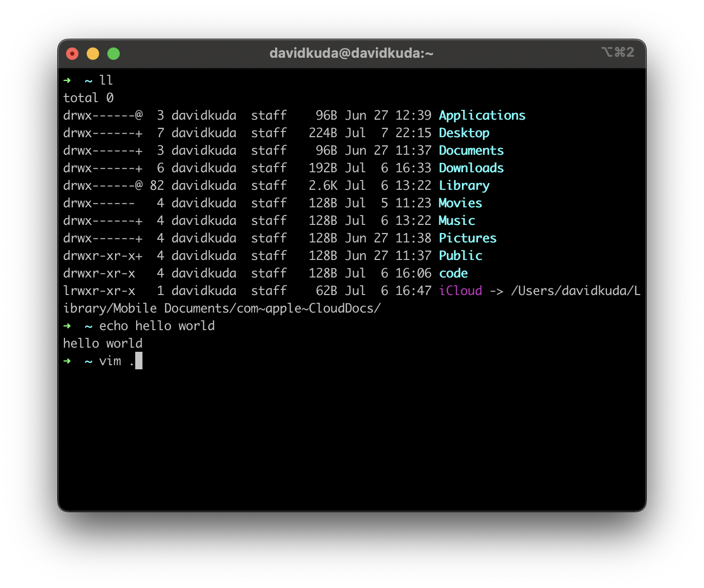
Task: Click the drwxr-xr-x+ permissions of Public
Action: 103,256
